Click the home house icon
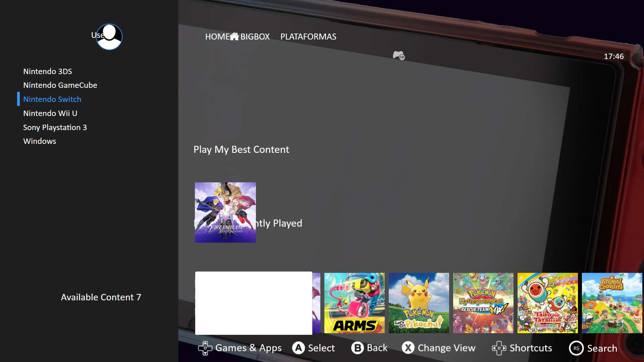 tap(234, 36)
